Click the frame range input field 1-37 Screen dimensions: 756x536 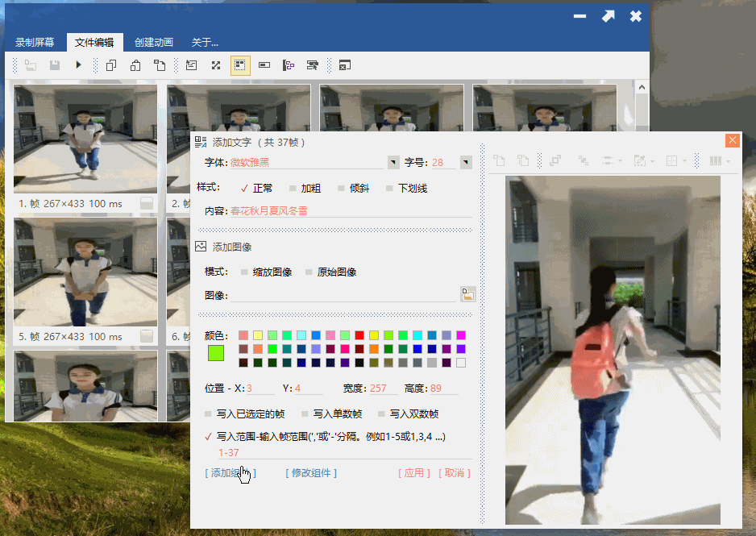(344, 453)
